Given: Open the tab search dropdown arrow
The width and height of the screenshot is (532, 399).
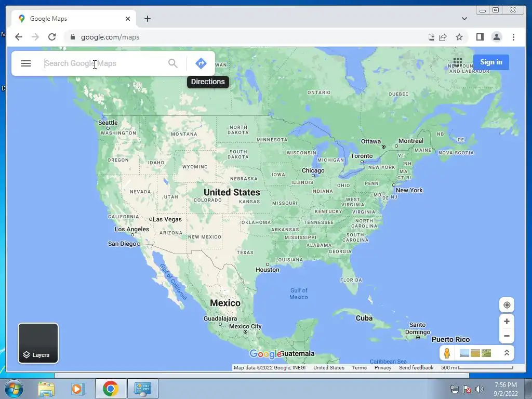Looking at the screenshot, I should coord(464,19).
